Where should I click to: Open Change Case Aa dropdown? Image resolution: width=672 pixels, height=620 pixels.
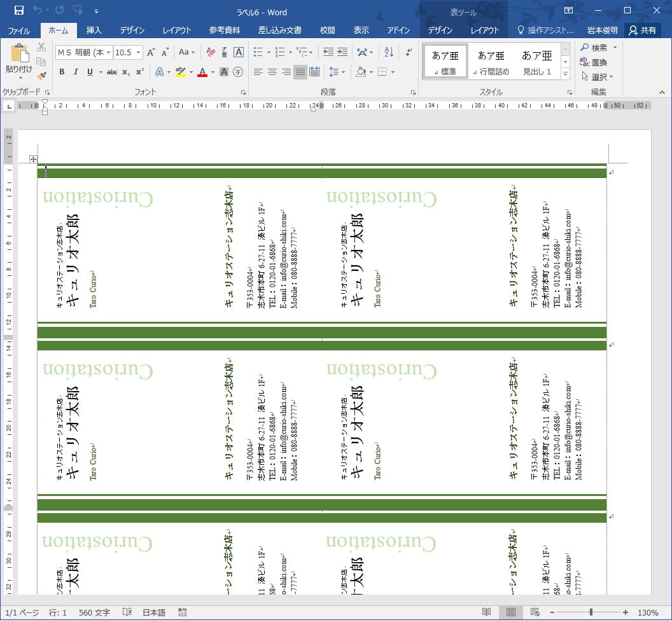click(187, 52)
